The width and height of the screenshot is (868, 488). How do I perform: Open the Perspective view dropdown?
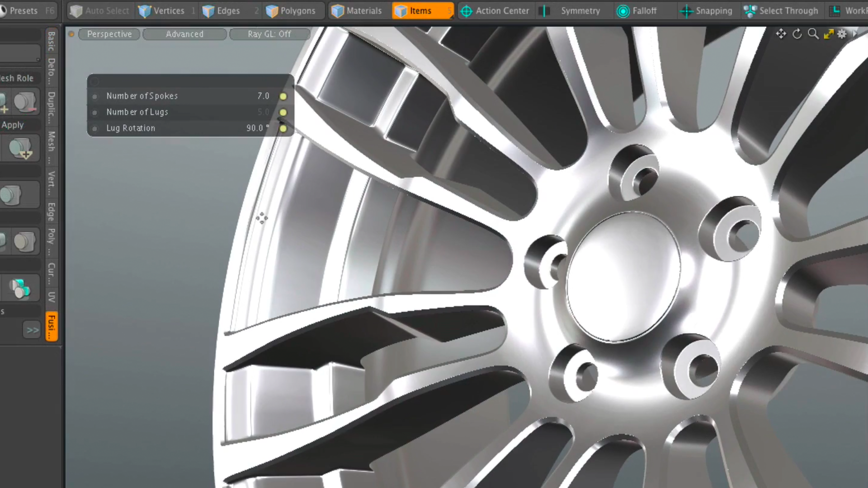click(109, 34)
